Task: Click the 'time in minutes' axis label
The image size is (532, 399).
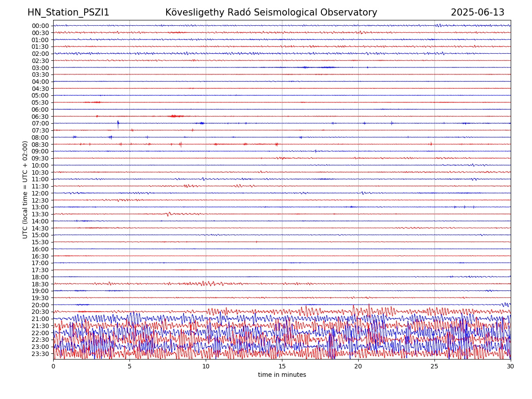Action: coord(282,375)
